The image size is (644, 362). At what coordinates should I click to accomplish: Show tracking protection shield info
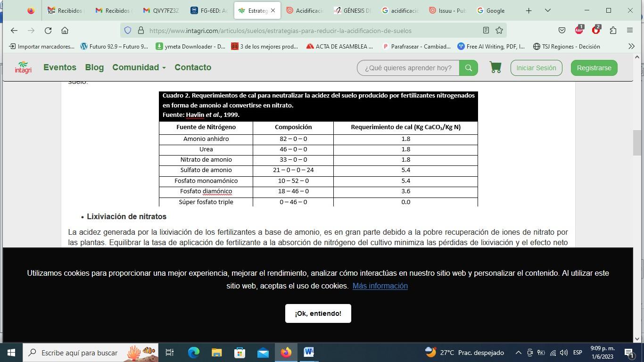point(128,30)
